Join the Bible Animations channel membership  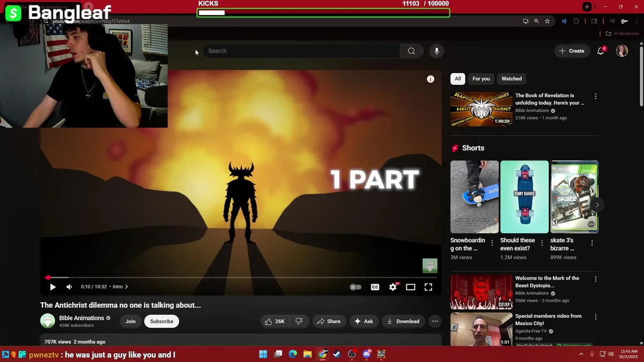[x=130, y=321]
